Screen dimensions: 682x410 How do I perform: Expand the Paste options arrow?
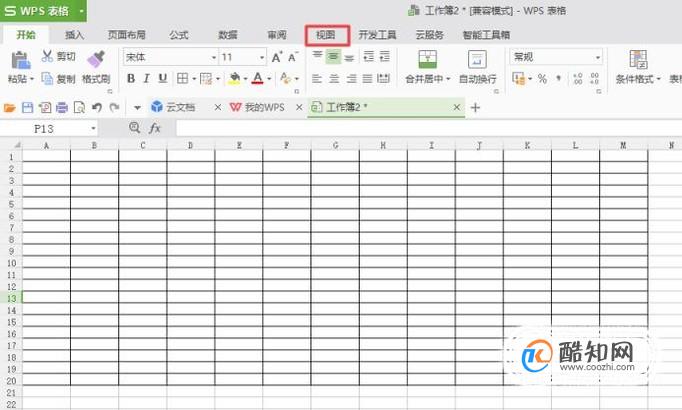pos(32,79)
